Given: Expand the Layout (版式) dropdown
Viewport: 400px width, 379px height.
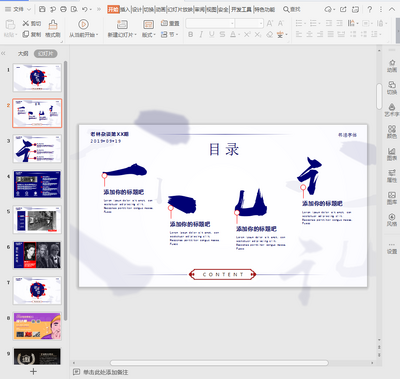Looking at the screenshot, I should point(149,34).
